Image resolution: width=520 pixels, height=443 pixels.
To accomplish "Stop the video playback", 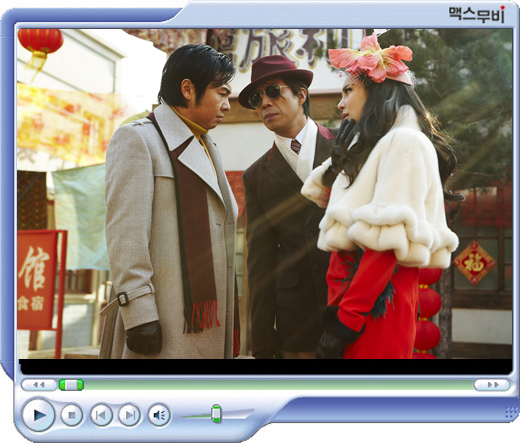I will tap(72, 415).
